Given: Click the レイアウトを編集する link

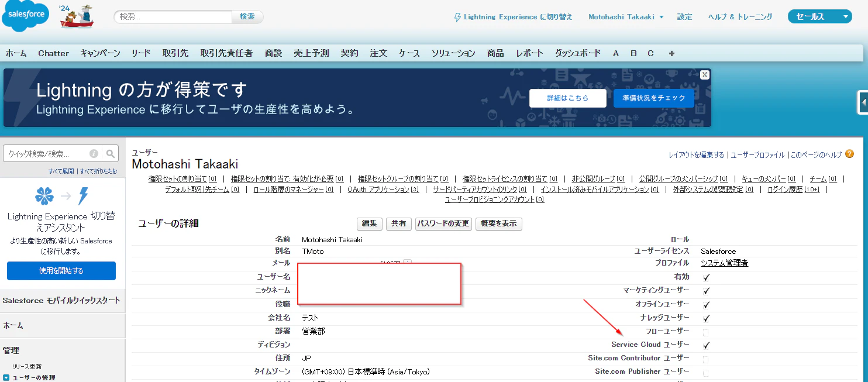Looking at the screenshot, I should tap(697, 155).
